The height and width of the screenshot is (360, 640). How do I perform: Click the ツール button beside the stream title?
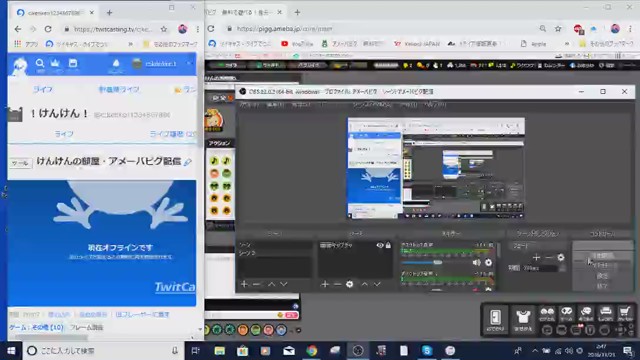click(20, 163)
